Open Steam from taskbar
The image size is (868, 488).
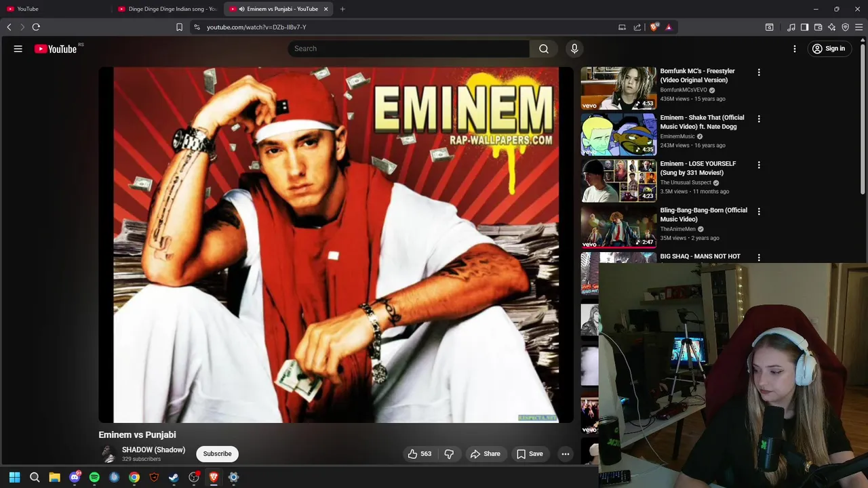point(174,477)
